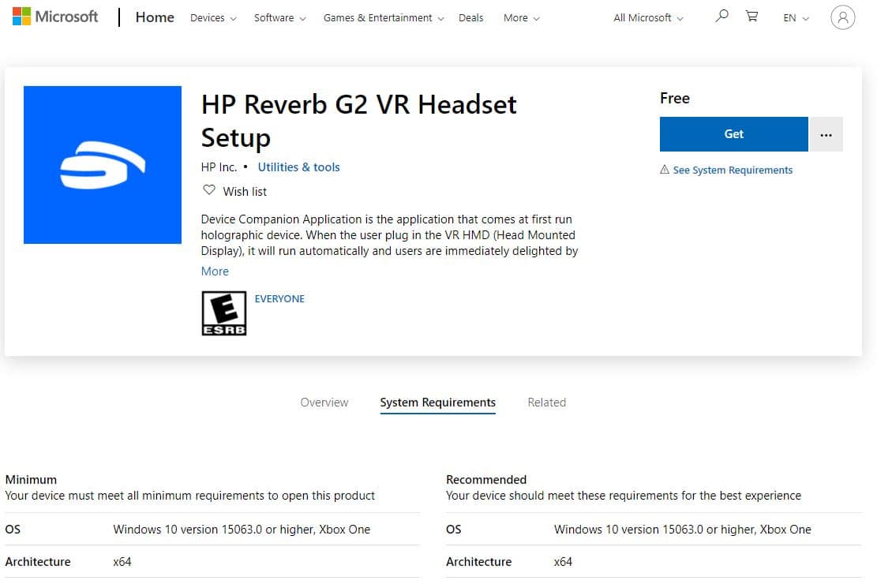Expand the description with the More link
The image size is (877, 588).
(215, 271)
